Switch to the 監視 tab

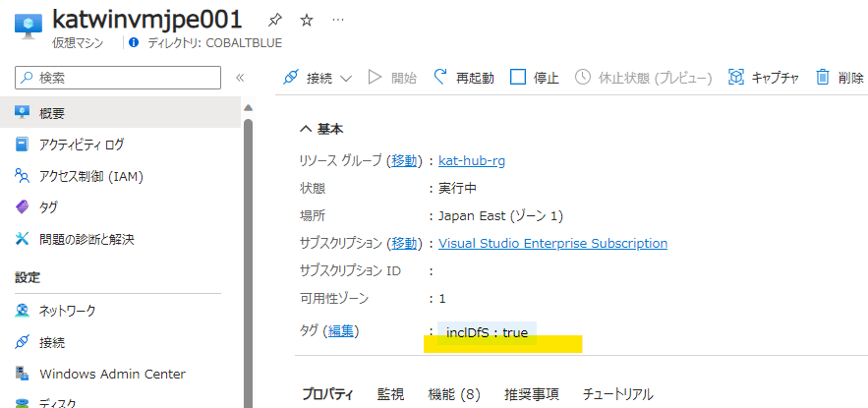[x=390, y=394]
